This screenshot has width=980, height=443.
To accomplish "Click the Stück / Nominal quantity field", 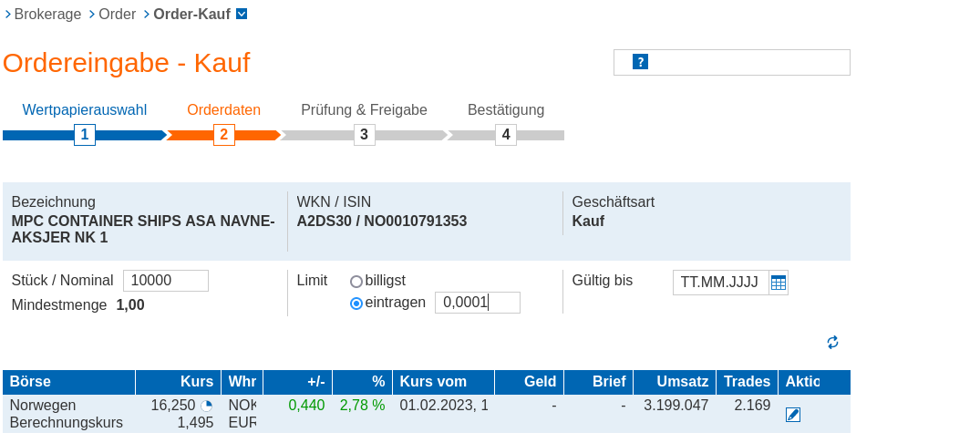I will 165,281.
